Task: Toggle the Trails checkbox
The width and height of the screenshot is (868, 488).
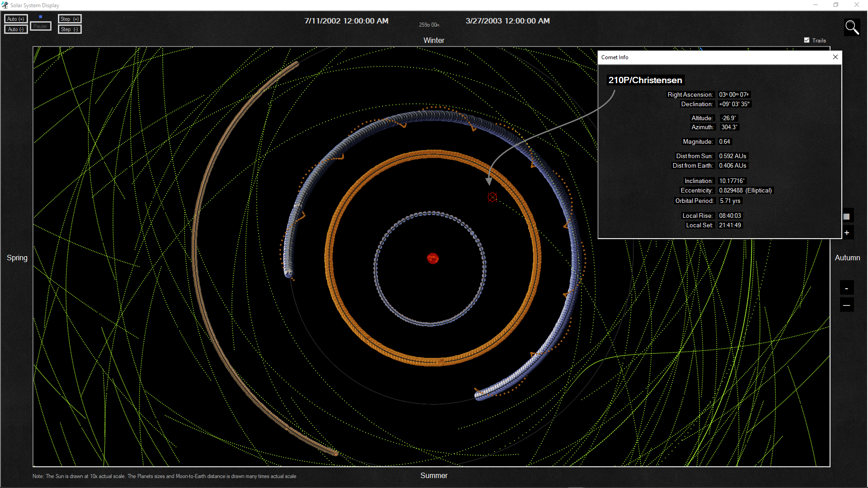Action: [807, 40]
